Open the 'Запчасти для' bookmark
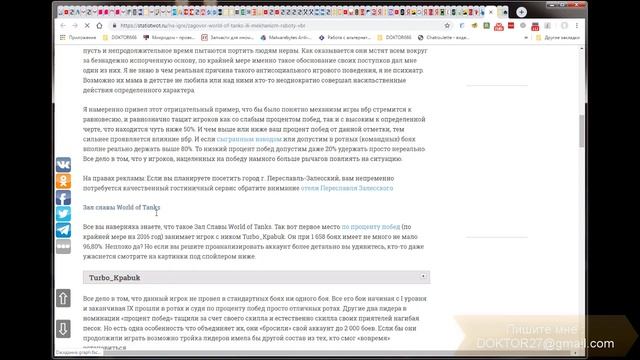Viewport: 640px width, 360px height. (x=227, y=38)
